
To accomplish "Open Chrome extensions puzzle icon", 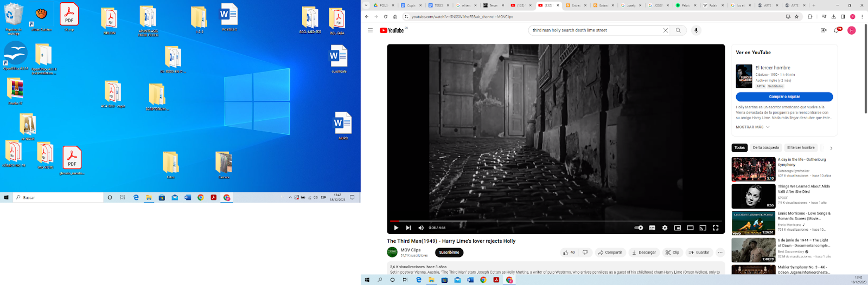I will tap(810, 17).
